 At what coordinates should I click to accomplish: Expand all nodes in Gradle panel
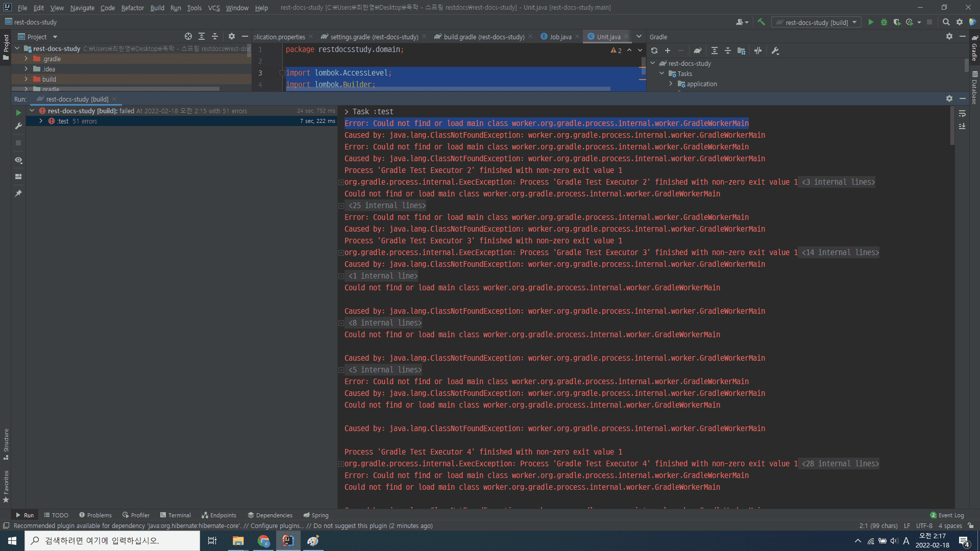tap(715, 51)
